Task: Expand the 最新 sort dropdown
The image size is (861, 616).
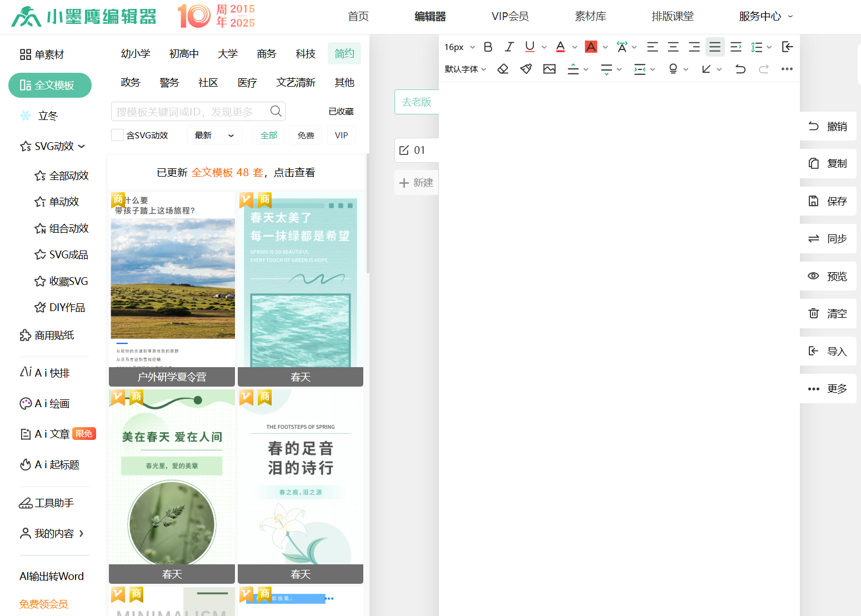Action: pyautogui.click(x=214, y=136)
